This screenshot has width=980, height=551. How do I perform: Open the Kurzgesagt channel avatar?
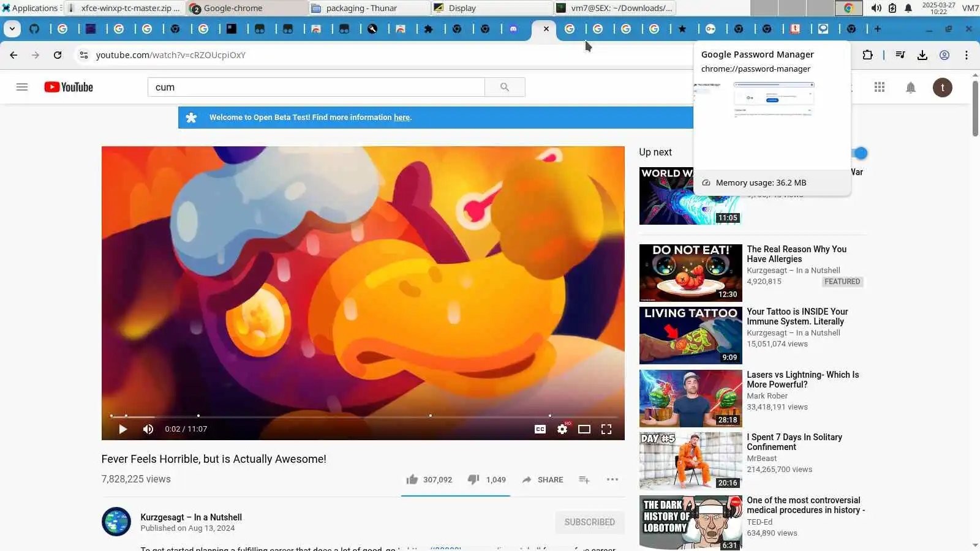pos(116,522)
